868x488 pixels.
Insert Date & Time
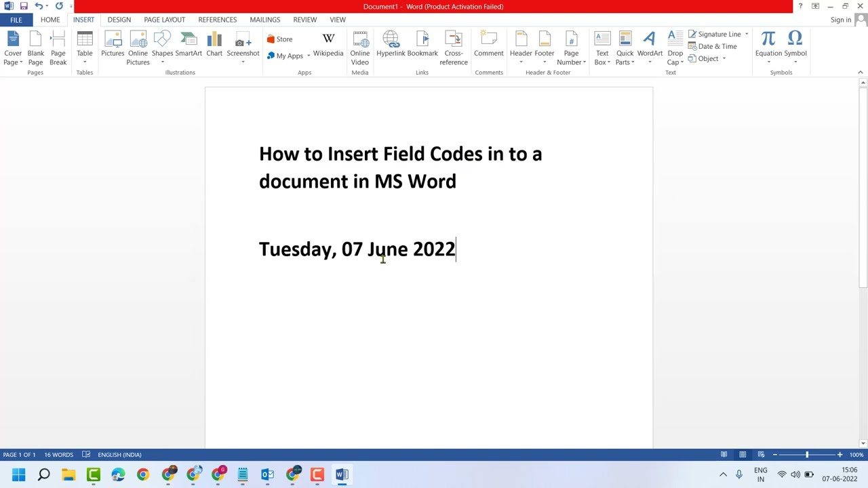(x=713, y=46)
